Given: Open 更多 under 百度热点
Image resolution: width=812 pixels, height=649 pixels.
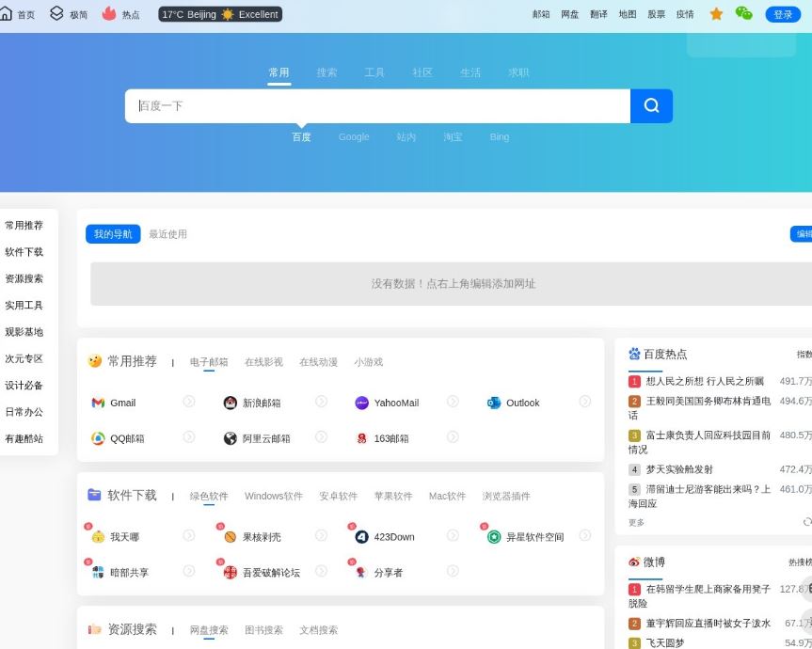Looking at the screenshot, I should point(637,522).
